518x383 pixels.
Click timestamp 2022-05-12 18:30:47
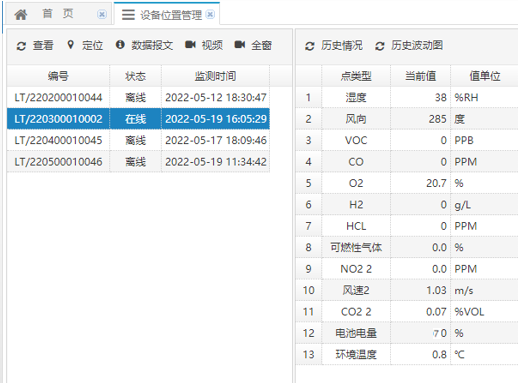click(x=216, y=98)
